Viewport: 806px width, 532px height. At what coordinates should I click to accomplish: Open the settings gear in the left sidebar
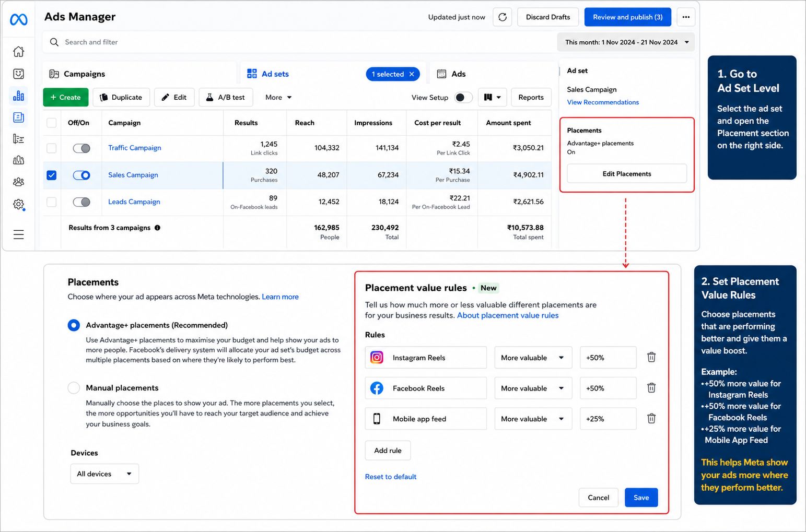[19, 204]
